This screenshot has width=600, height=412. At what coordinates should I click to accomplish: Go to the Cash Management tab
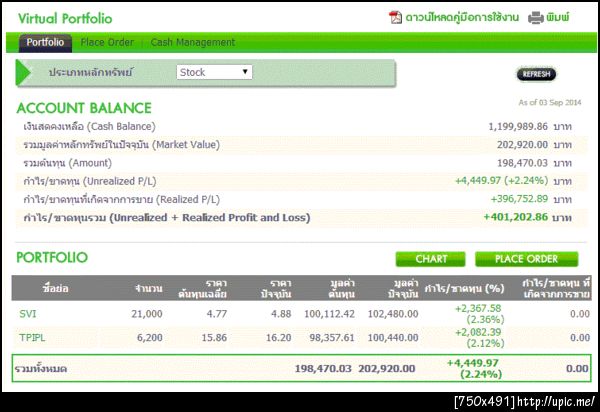click(x=192, y=42)
